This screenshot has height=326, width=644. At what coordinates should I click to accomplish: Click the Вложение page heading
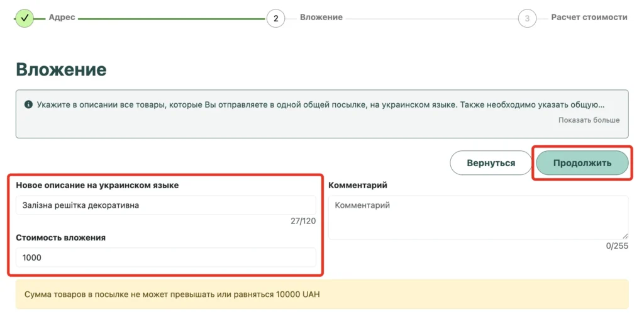tap(61, 69)
